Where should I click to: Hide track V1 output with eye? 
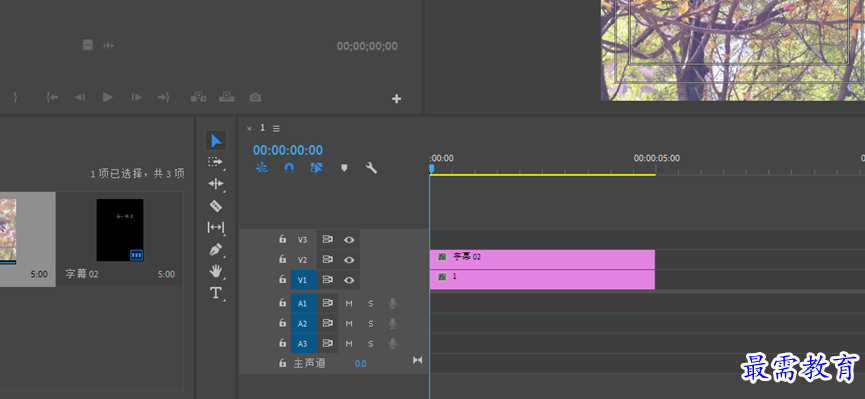(x=349, y=280)
